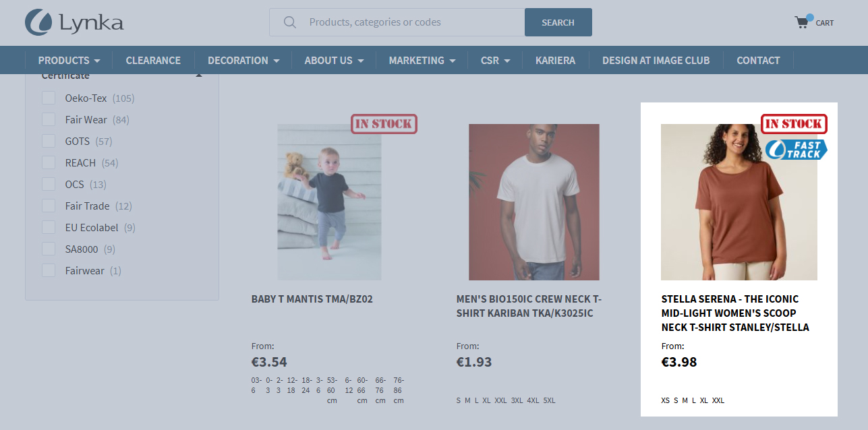
Task: Enable the Oeko-Tex certificate checkbox
Action: point(49,98)
